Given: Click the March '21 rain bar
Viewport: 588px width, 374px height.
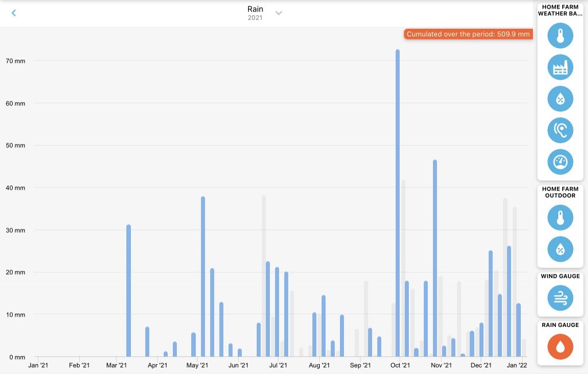Looking at the screenshot, I should pos(129,290).
